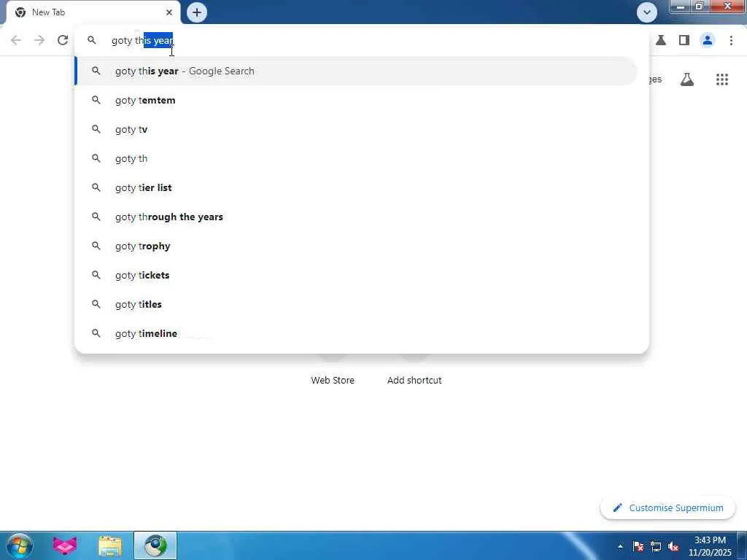Click the flask experiments icon in toolbar
This screenshot has height=560, width=747.
(661, 41)
